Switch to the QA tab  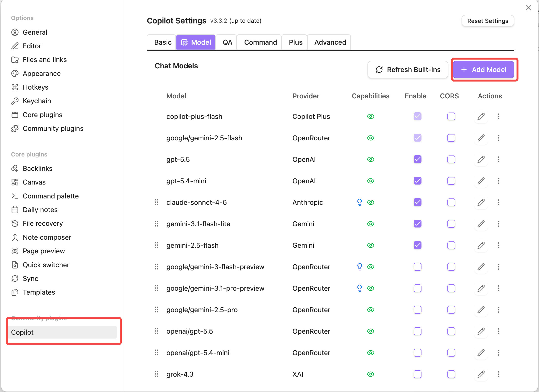[x=226, y=42]
